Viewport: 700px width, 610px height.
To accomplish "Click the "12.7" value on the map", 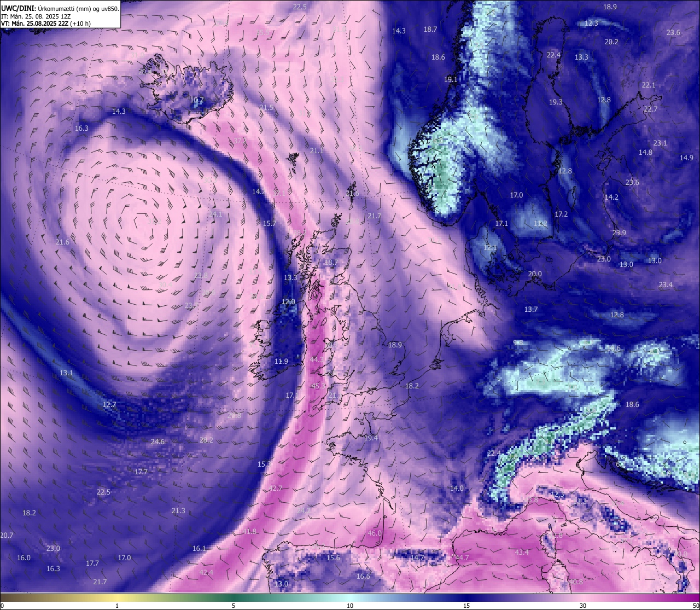I will (x=109, y=404).
